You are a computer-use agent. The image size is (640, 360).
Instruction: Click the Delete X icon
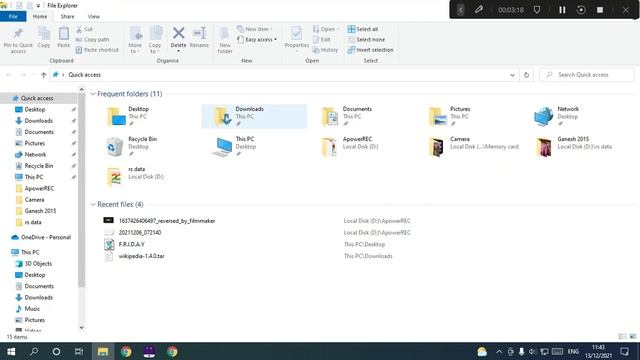coord(178,33)
